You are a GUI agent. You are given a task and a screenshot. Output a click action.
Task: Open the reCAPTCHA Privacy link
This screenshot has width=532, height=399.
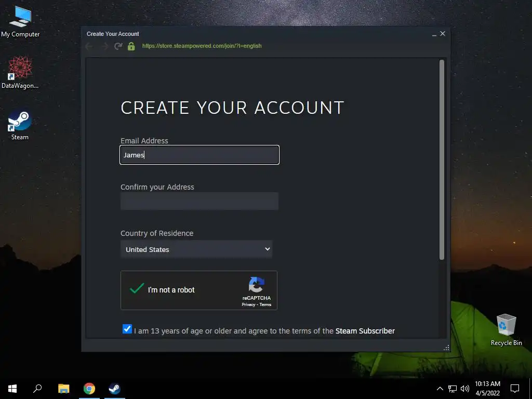248,304
